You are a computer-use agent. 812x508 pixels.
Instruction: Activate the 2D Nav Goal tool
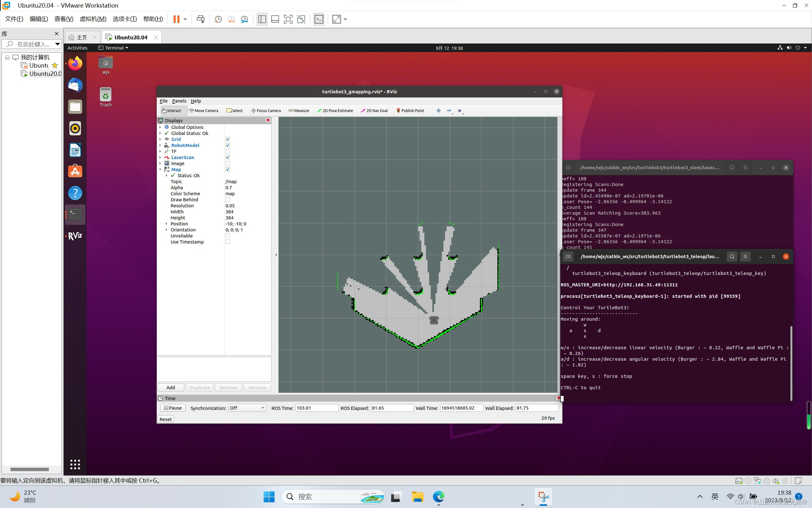375,110
